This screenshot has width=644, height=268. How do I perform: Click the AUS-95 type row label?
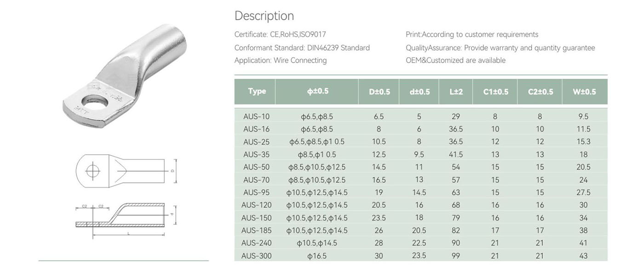click(256, 192)
